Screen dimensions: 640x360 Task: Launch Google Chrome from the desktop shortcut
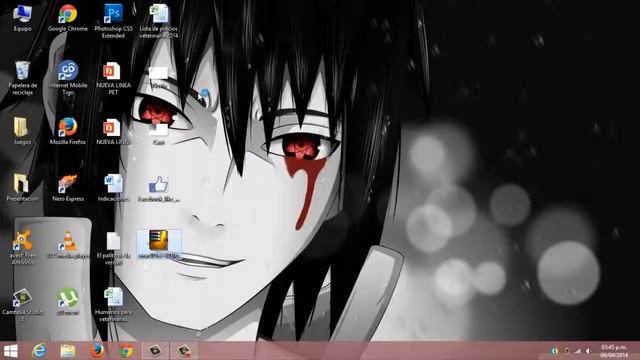[x=68, y=18]
